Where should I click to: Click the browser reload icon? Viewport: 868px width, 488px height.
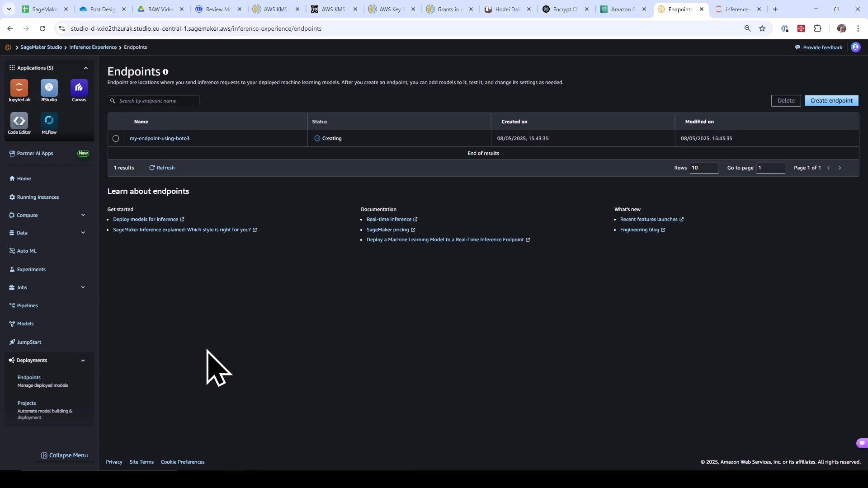pos(42,28)
